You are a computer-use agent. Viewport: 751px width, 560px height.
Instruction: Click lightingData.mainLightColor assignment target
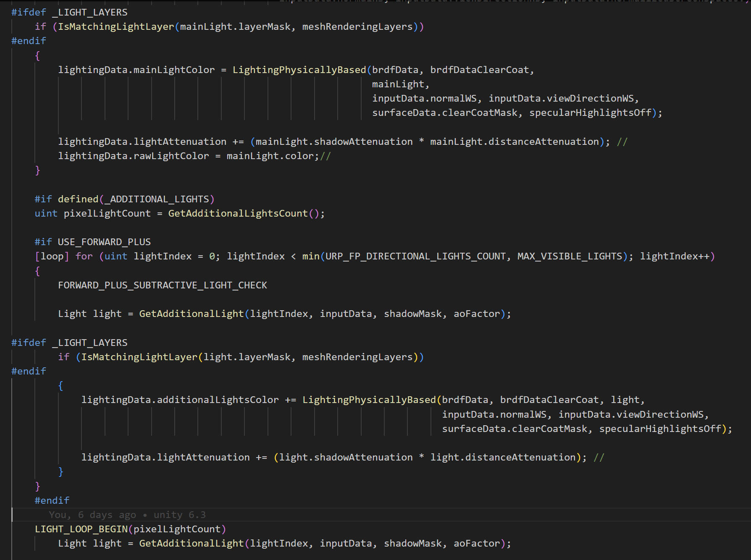tap(136, 70)
